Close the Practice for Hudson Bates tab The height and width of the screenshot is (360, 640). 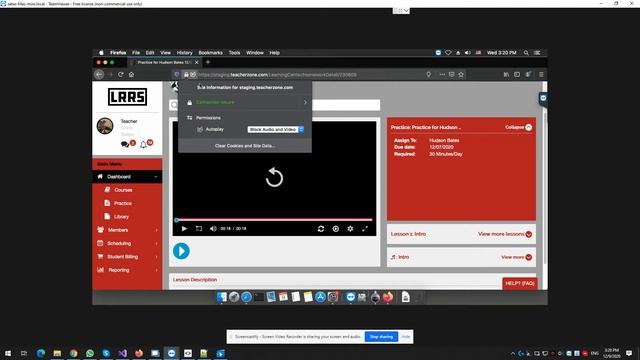click(197, 62)
